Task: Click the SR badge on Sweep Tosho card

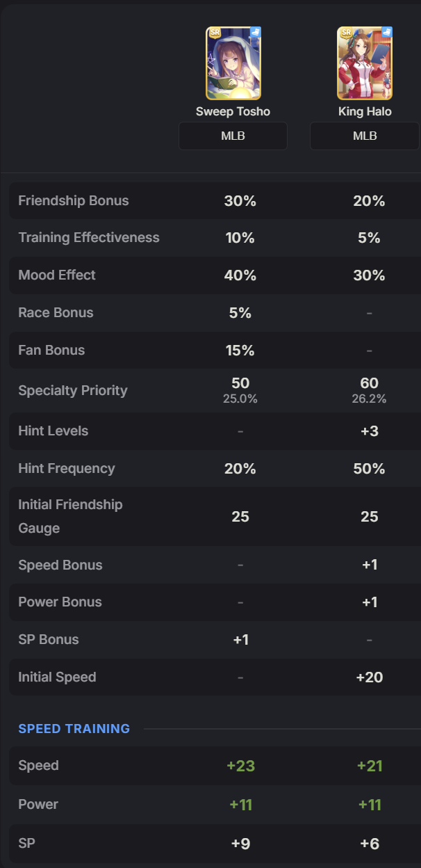Action: coord(213,33)
